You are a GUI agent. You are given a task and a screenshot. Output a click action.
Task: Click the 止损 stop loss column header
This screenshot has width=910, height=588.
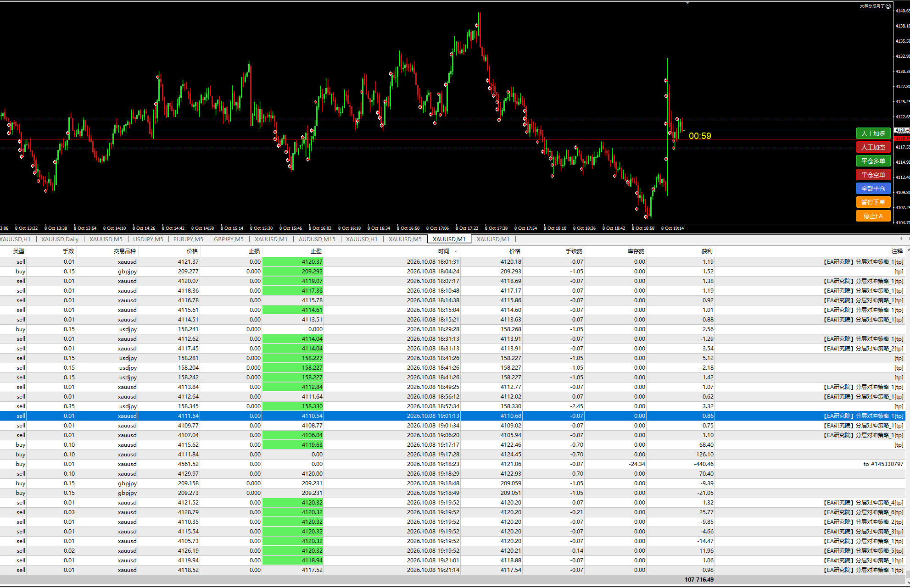(x=231, y=251)
